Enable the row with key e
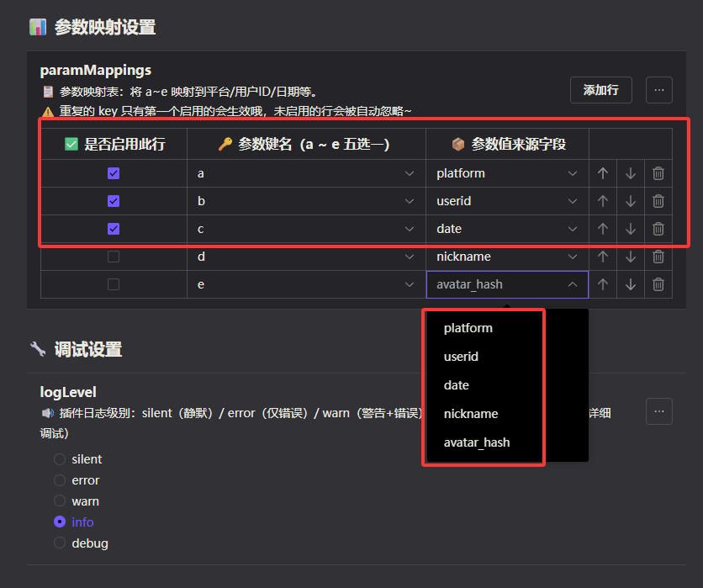703x588 pixels. tap(114, 284)
